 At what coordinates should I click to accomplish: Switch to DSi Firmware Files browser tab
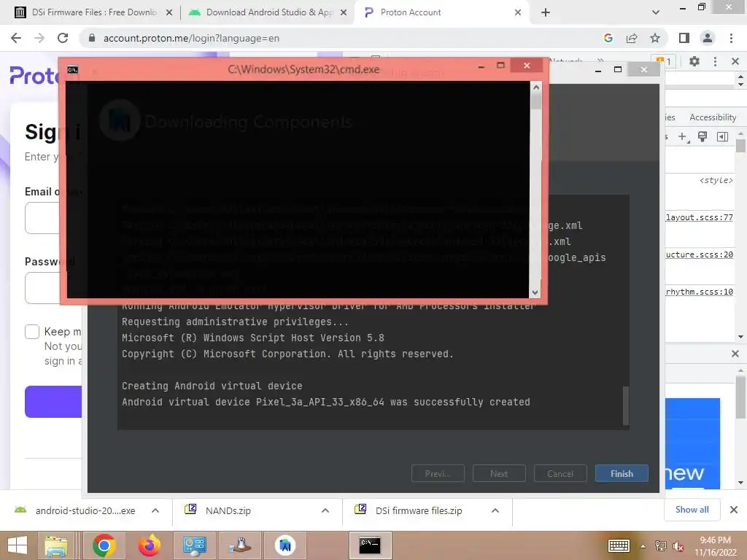(x=94, y=12)
